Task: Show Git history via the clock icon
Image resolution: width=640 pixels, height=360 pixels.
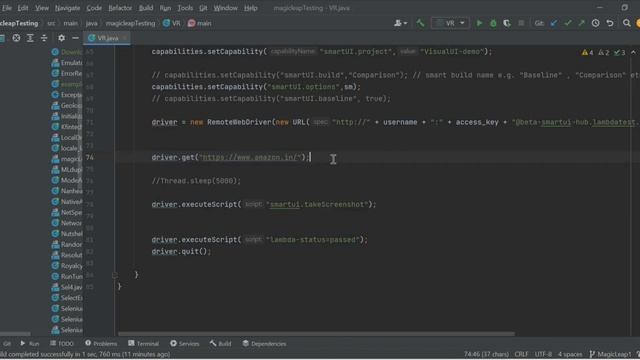Action: tap(596, 23)
